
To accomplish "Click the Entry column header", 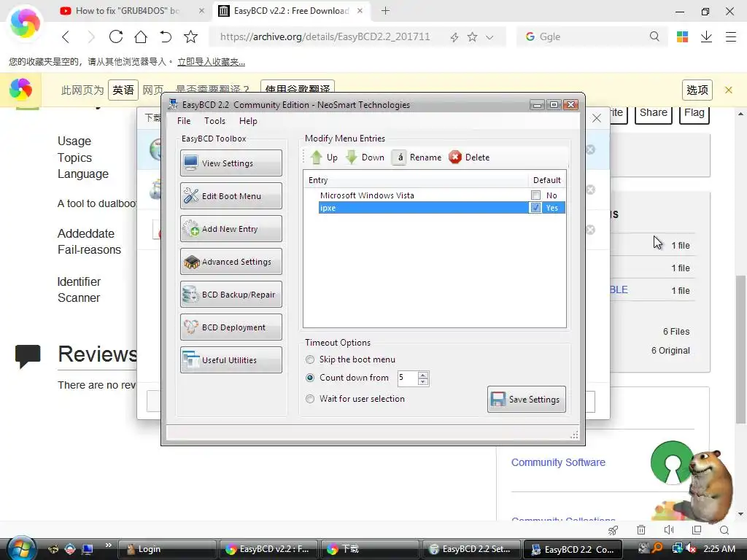I will click(415, 180).
